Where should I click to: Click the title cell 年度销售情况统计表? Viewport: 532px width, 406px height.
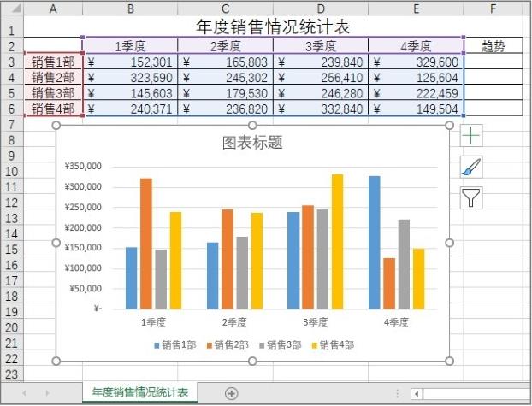point(273,26)
